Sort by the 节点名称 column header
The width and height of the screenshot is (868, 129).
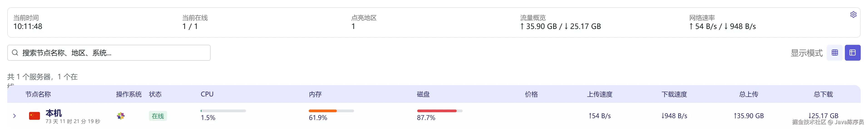point(38,94)
